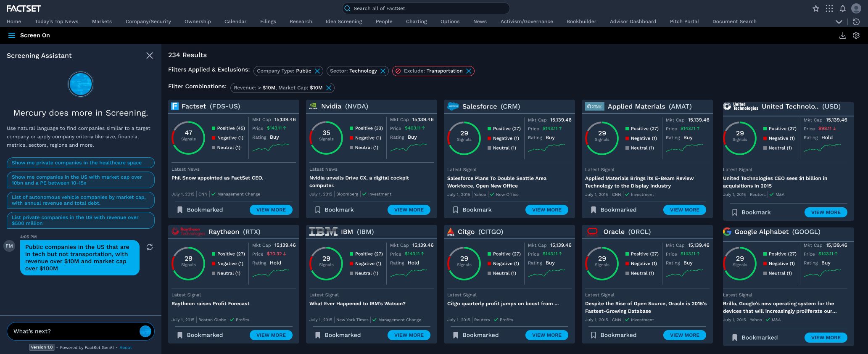The image size is (868, 354).
Task: Click the IBM company logo
Action: point(323,232)
